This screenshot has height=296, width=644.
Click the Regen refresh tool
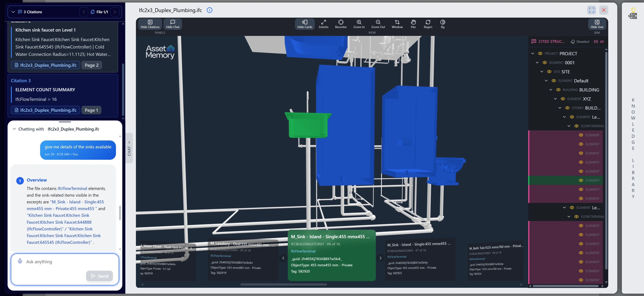(x=428, y=24)
